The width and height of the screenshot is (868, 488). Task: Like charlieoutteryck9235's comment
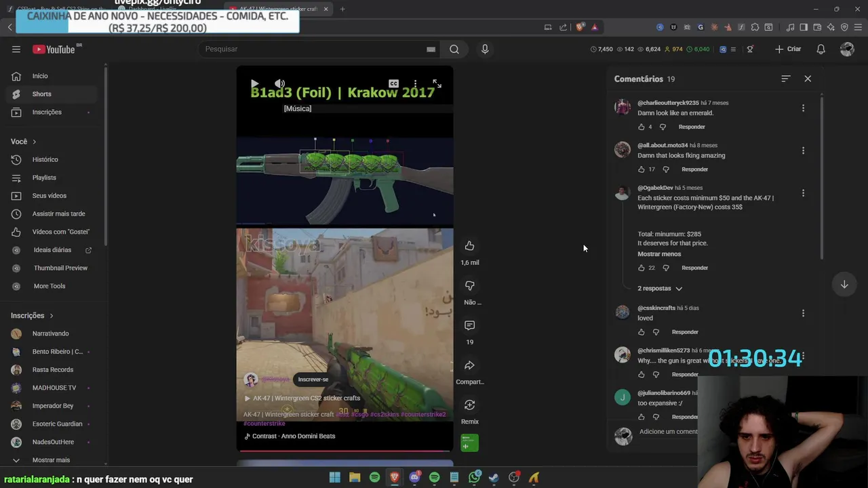[642, 127]
